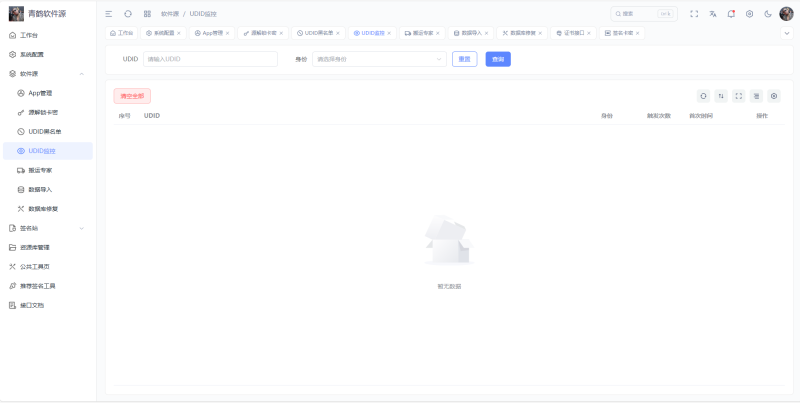Open the language translate icon
Viewport: 800px width, 403px height.
click(x=713, y=14)
